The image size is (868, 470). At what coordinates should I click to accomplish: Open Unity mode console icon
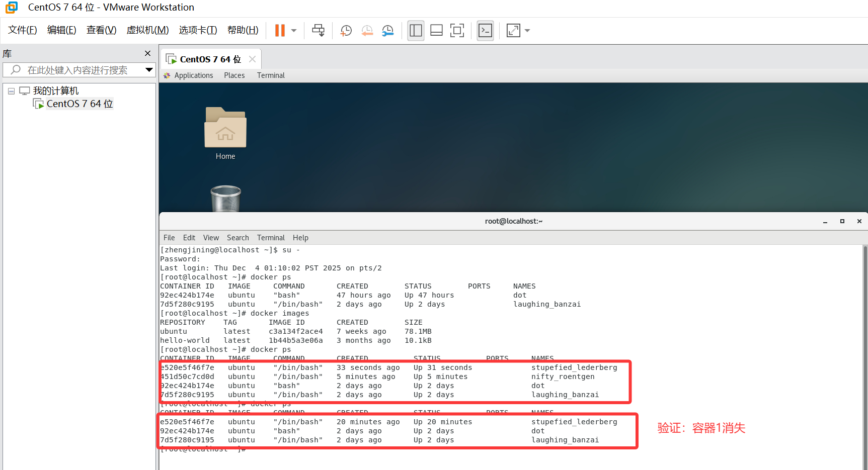click(x=485, y=30)
